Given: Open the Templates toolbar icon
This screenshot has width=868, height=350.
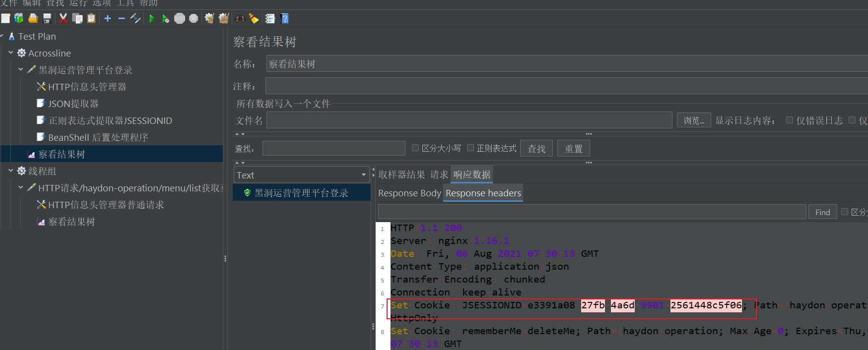Looking at the screenshot, I should [x=19, y=18].
